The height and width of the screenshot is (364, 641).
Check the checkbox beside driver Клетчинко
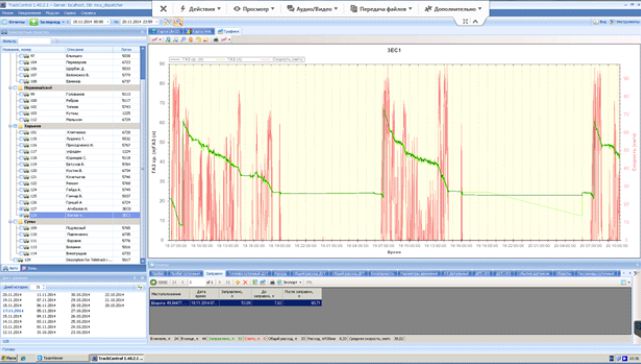pos(21,133)
